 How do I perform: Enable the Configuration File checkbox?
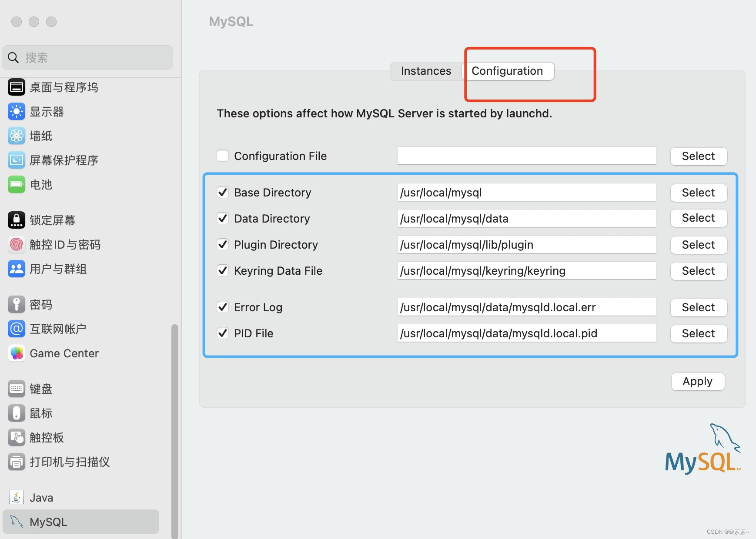tap(223, 156)
